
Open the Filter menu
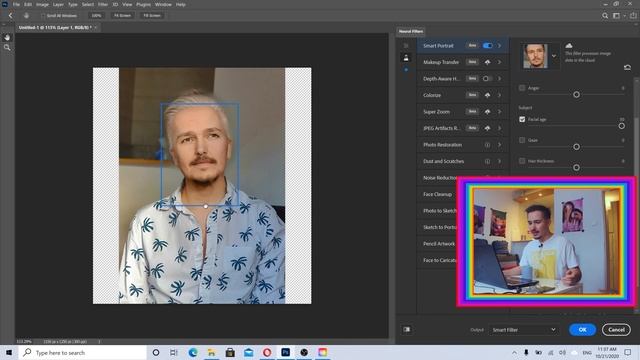[x=102, y=4]
